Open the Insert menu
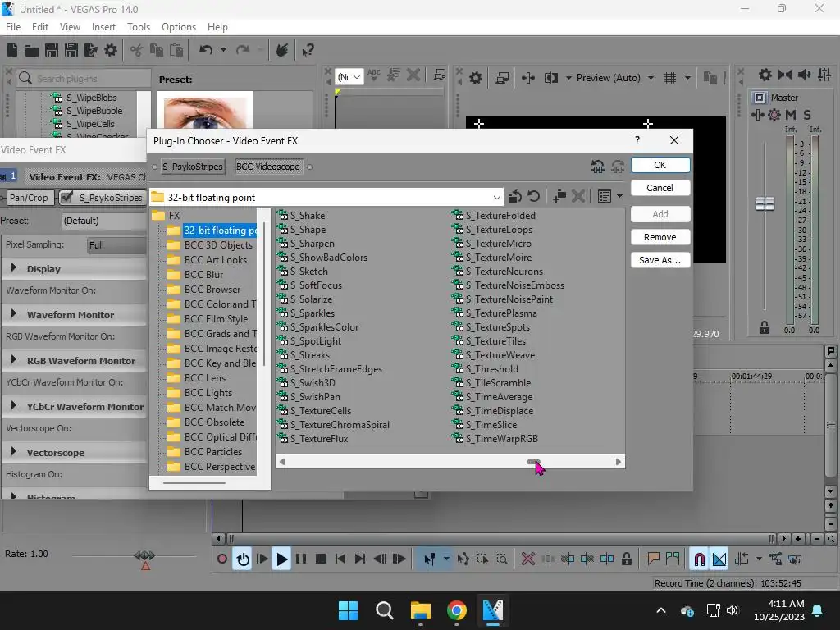The image size is (840, 630). pyautogui.click(x=103, y=27)
